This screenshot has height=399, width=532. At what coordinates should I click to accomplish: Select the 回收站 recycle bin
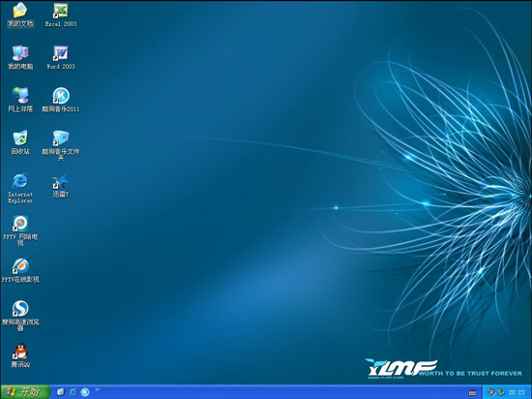(x=20, y=142)
